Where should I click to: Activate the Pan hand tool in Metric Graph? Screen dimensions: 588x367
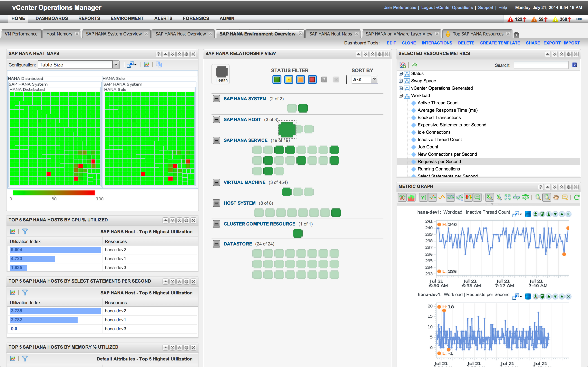tap(556, 197)
